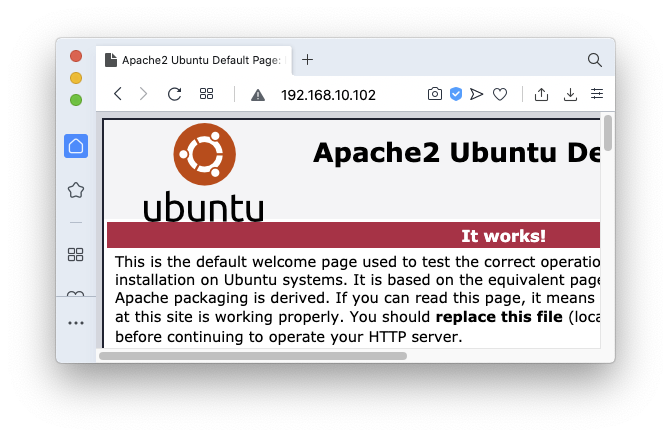Open the downloads panel

point(570,94)
